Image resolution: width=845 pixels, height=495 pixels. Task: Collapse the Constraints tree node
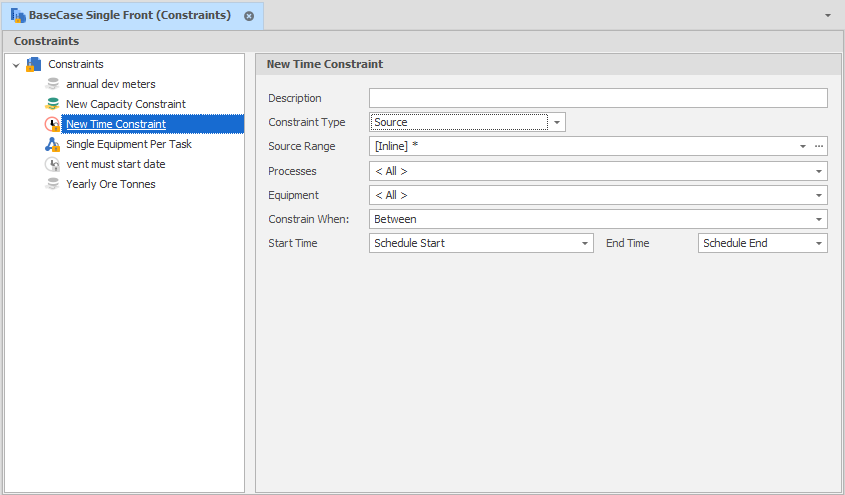[16, 65]
